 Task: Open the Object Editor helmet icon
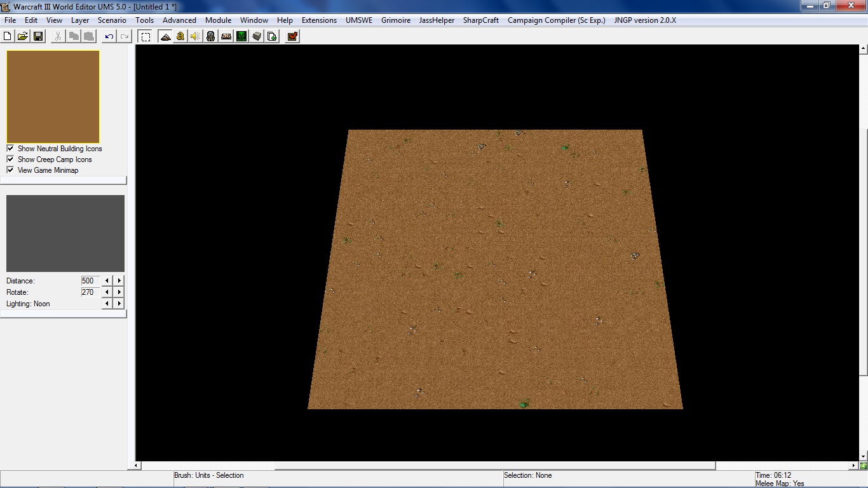point(211,36)
